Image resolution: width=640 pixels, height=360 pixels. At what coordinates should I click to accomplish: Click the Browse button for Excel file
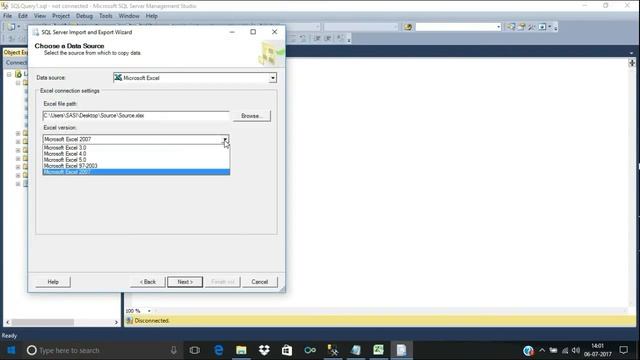coord(251,116)
